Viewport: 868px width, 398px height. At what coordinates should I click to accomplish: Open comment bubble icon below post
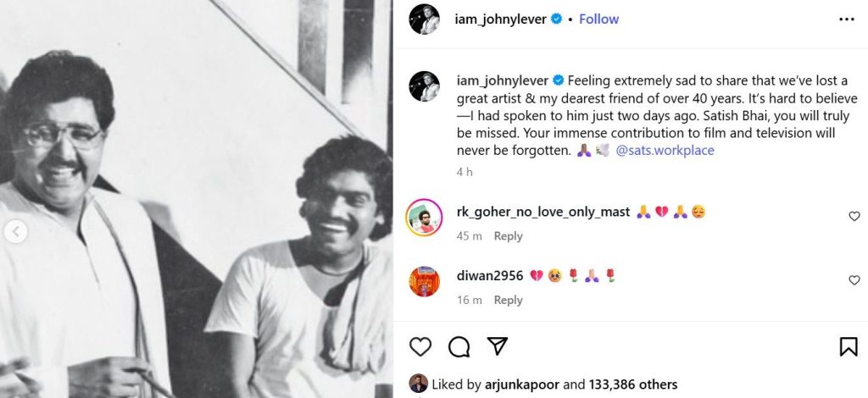(459, 346)
